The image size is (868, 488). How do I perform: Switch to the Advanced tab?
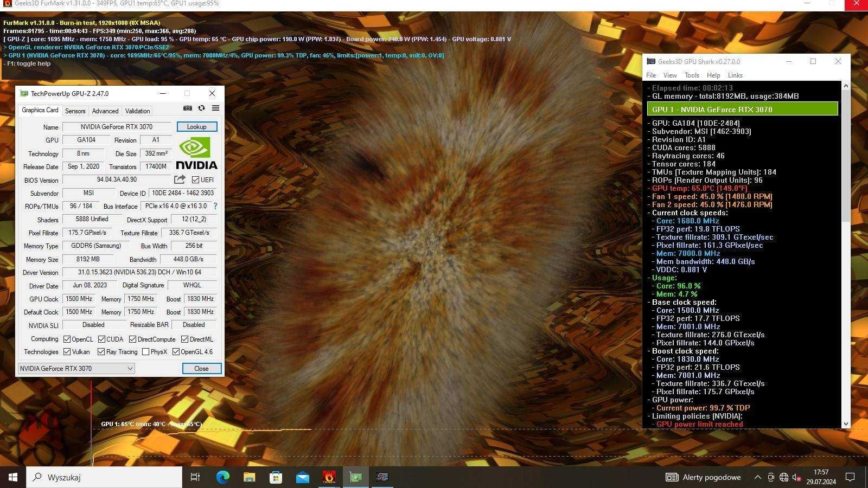point(105,111)
